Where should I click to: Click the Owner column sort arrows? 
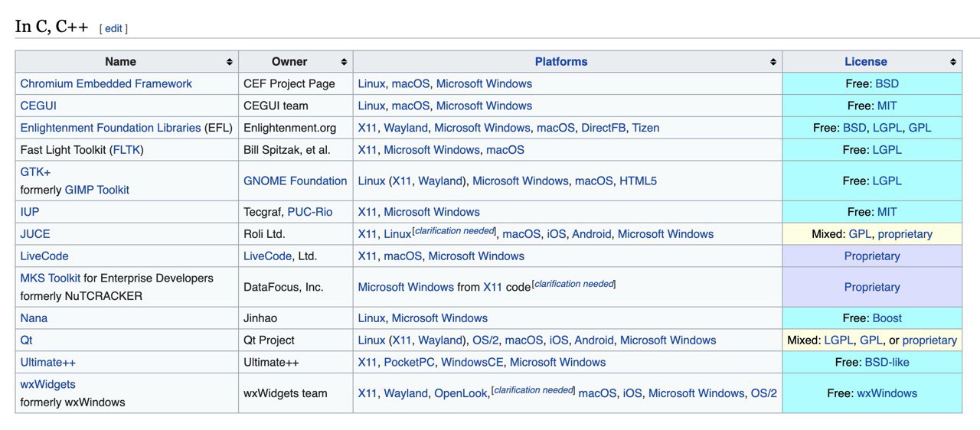coord(344,62)
